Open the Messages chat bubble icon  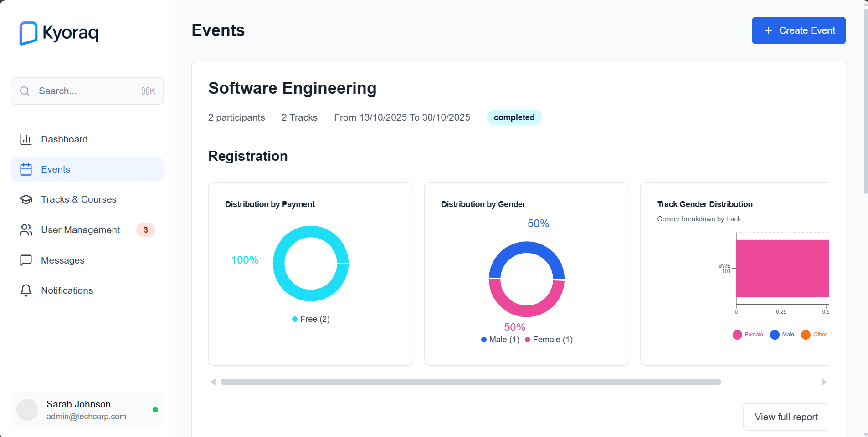[x=26, y=260]
